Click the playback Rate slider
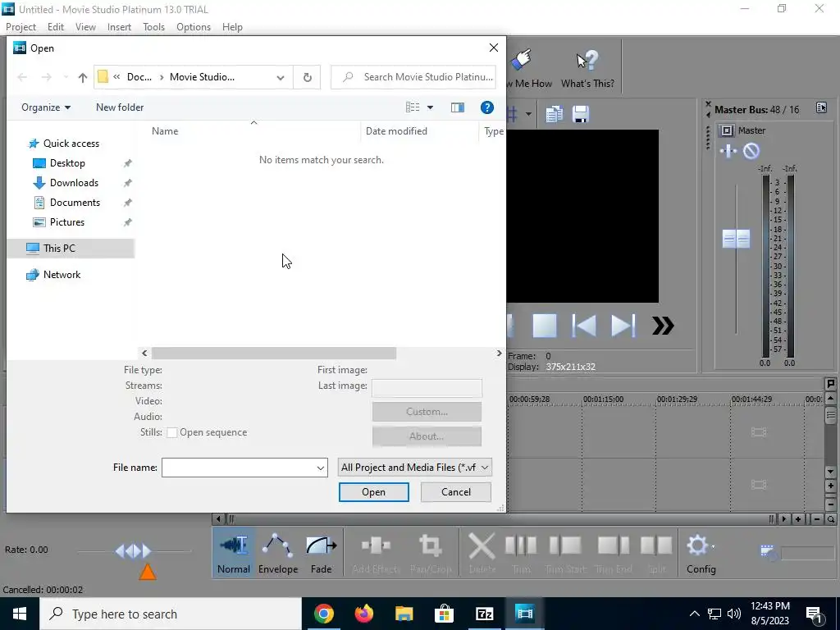Viewport: 840px width, 630px height. pyautogui.click(x=134, y=550)
